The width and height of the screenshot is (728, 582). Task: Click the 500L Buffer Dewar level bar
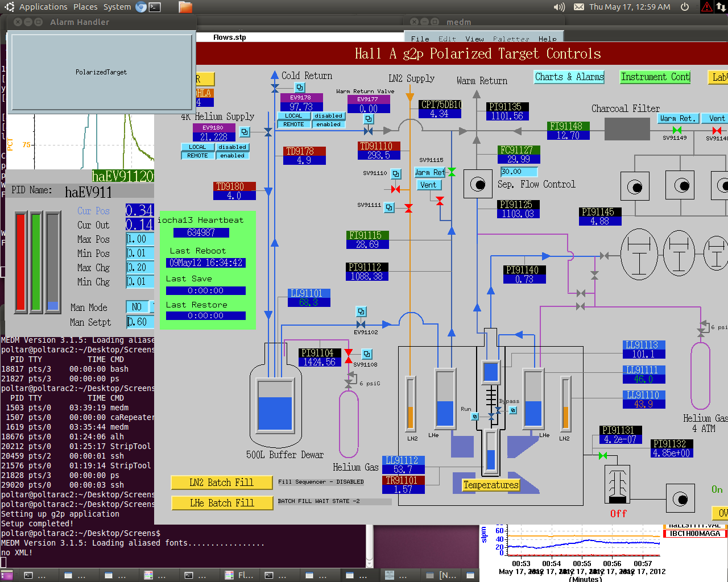click(275, 406)
